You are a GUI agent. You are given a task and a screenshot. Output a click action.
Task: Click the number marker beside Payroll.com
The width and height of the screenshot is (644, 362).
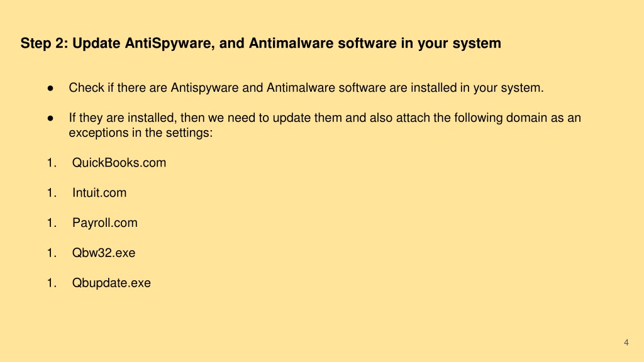[52, 223]
